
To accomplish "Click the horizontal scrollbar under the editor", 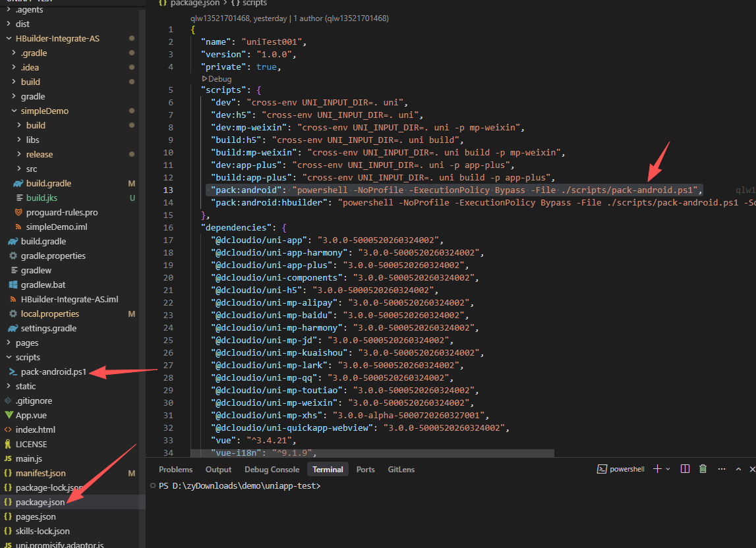I will pos(372,453).
